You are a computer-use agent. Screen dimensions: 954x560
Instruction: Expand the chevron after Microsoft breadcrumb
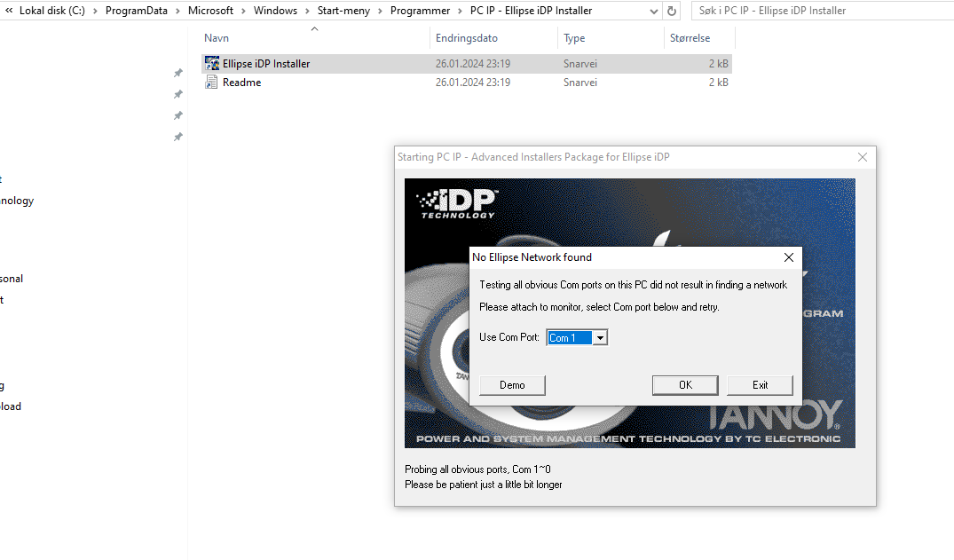click(243, 11)
